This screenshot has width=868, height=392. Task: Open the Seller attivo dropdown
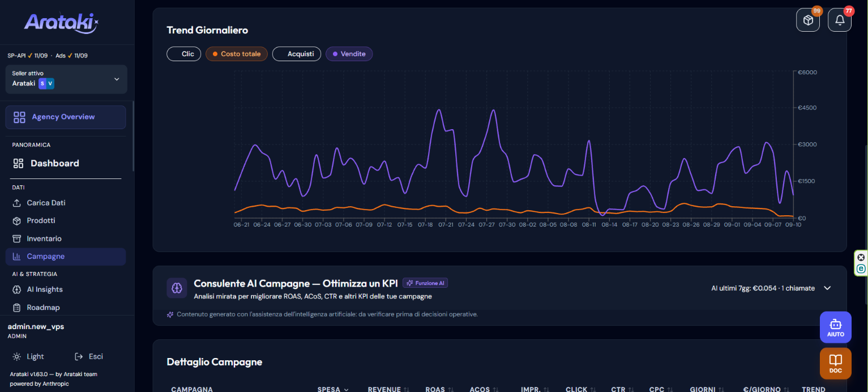66,79
